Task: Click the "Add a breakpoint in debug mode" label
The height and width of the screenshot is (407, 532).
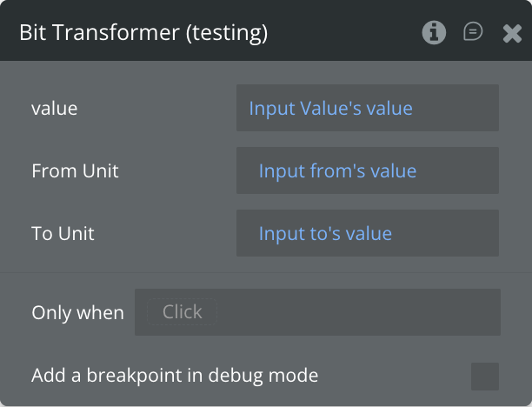Action: 175,376
